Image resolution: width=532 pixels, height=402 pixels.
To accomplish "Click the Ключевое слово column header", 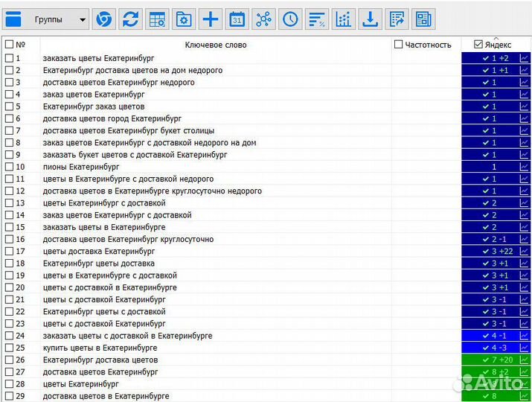I will tap(216, 45).
